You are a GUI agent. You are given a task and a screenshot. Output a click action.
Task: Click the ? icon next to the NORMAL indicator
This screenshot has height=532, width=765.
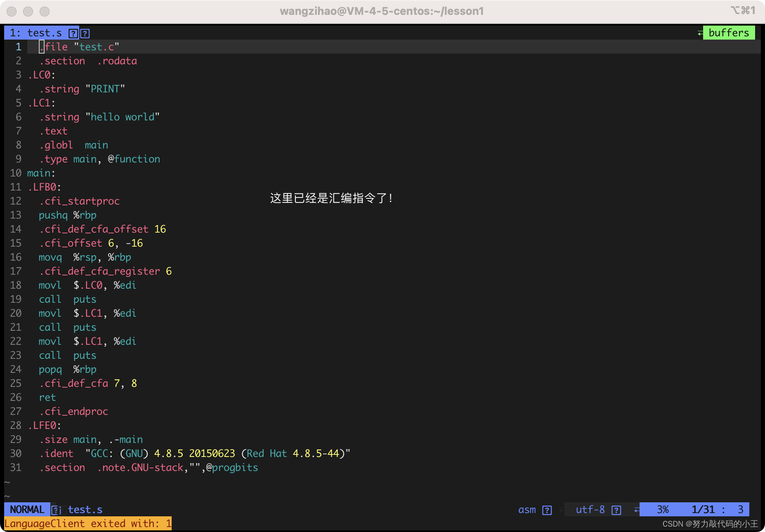point(57,510)
